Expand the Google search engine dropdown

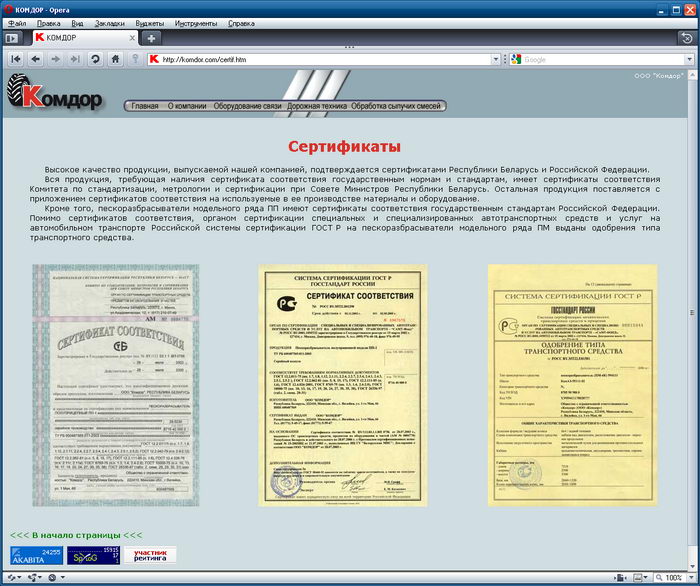tap(689, 59)
